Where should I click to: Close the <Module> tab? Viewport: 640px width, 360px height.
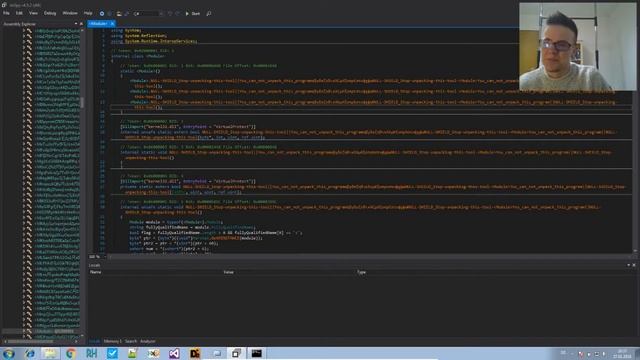(x=112, y=24)
